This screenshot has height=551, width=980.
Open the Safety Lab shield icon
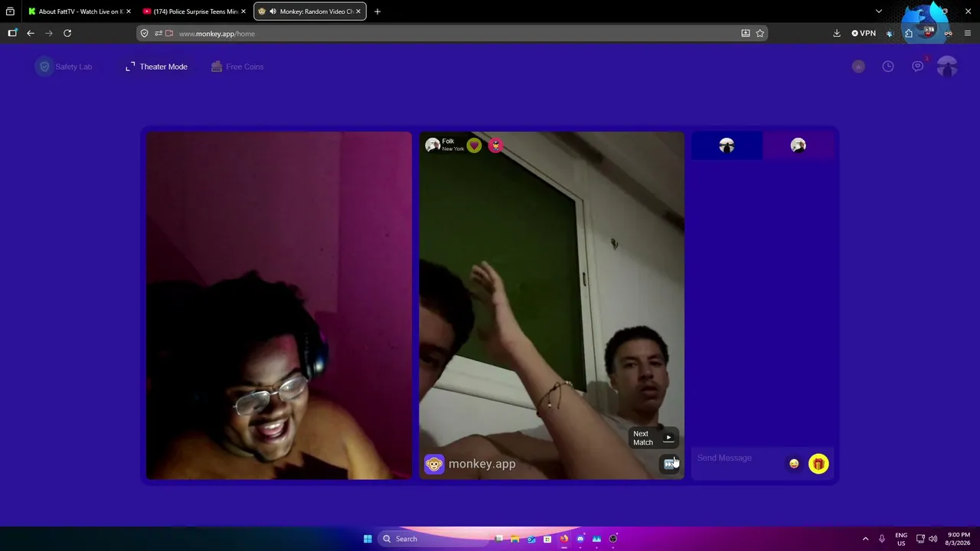click(x=44, y=67)
